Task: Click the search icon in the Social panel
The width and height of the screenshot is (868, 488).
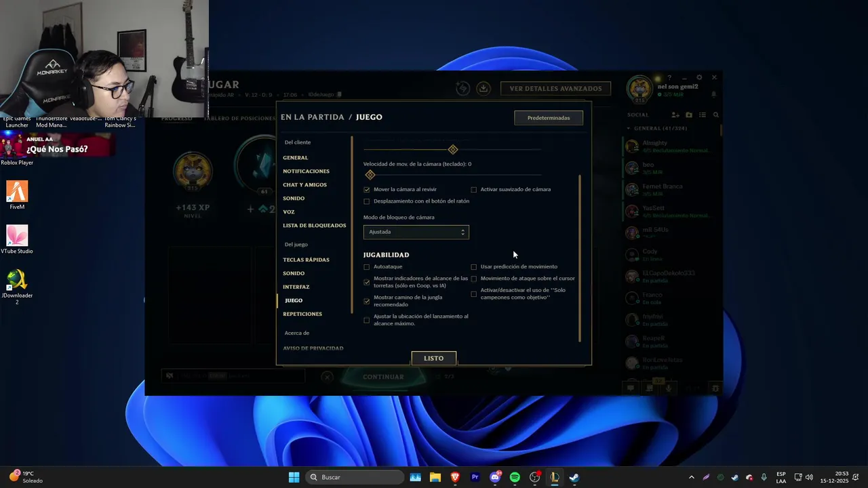Action: tap(715, 115)
